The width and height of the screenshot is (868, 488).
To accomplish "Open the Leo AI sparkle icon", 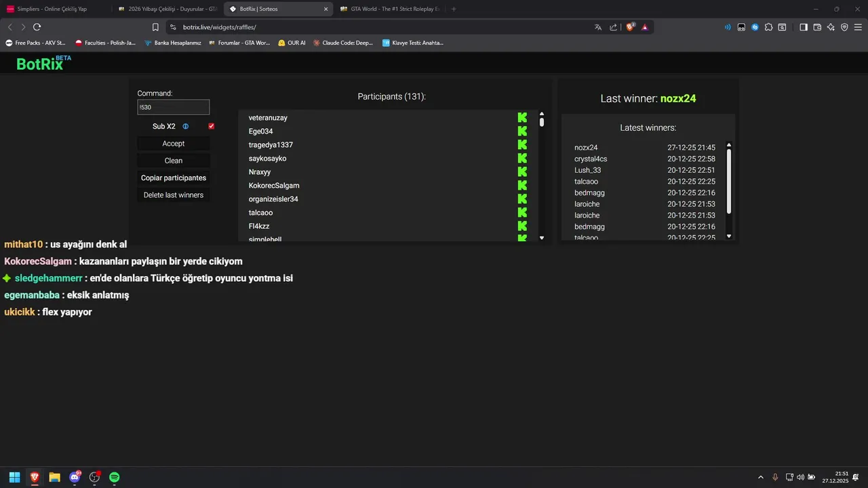I will (831, 27).
